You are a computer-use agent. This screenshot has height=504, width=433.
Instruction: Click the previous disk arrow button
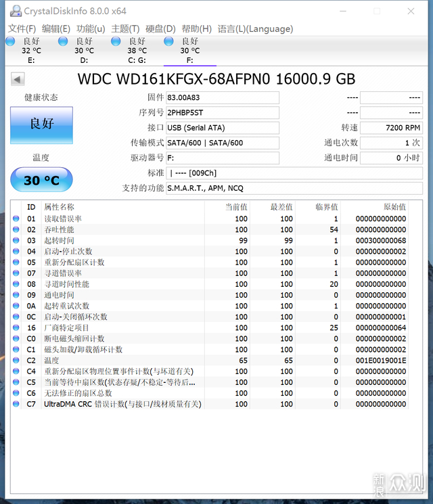click(x=18, y=79)
